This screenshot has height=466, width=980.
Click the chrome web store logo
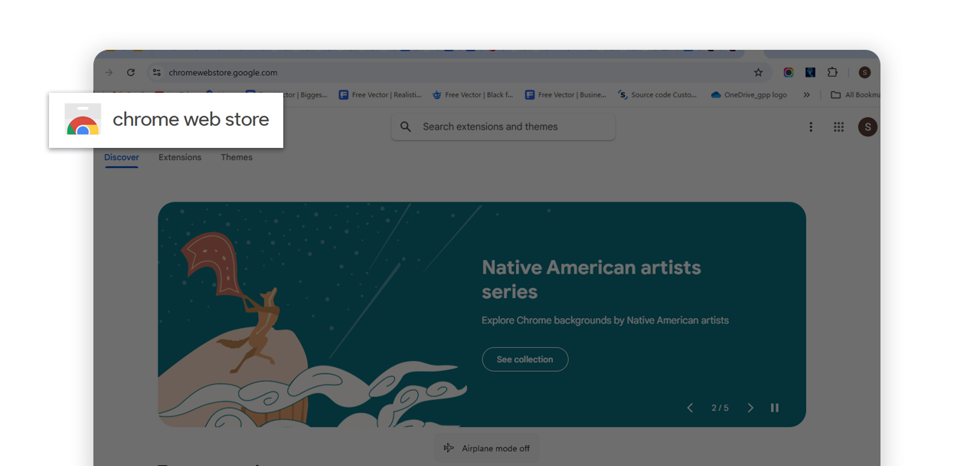[x=166, y=120]
